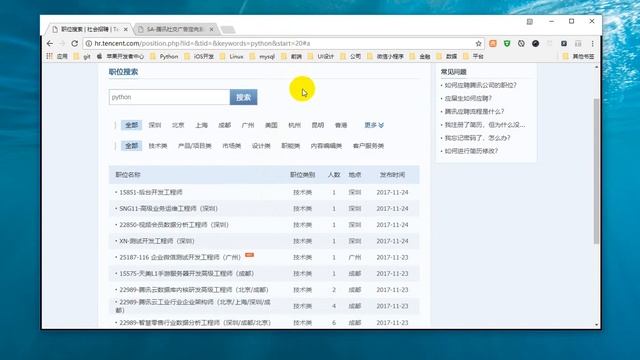
Task: Filter jobs by city 杭州
Action: click(x=294, y=125)
